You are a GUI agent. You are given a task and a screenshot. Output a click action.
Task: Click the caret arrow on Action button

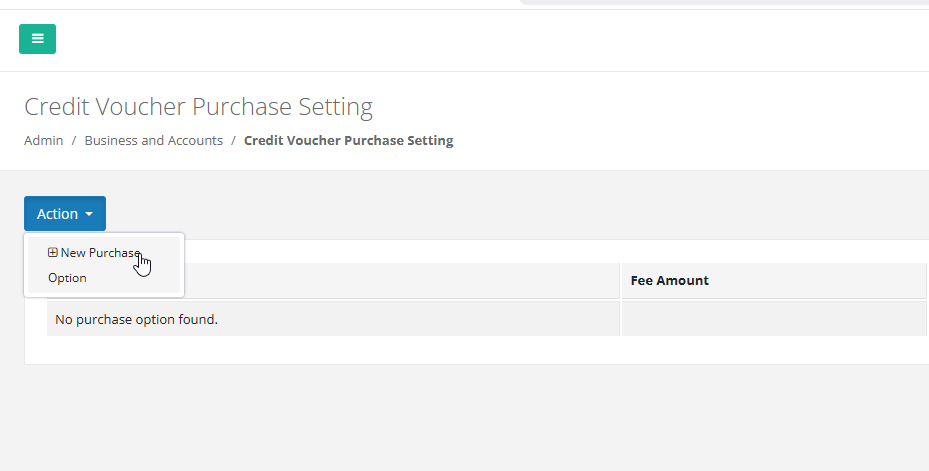coord(89,214)
